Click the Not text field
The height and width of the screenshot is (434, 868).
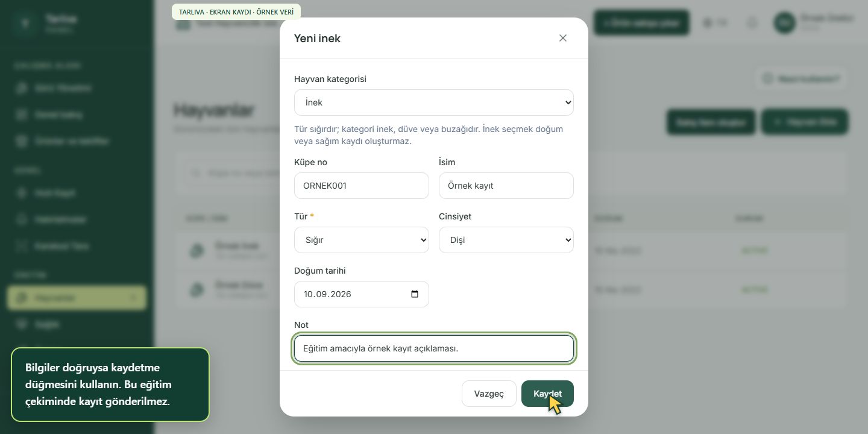pos(434,348)
